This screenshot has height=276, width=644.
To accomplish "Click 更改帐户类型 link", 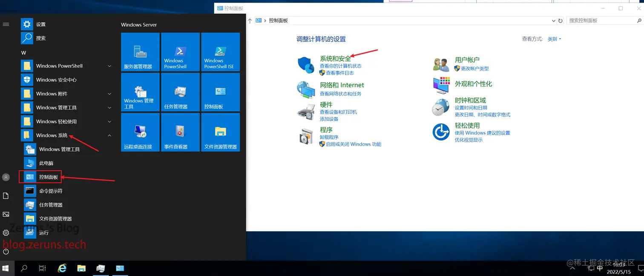I will [x=474, y=69].
